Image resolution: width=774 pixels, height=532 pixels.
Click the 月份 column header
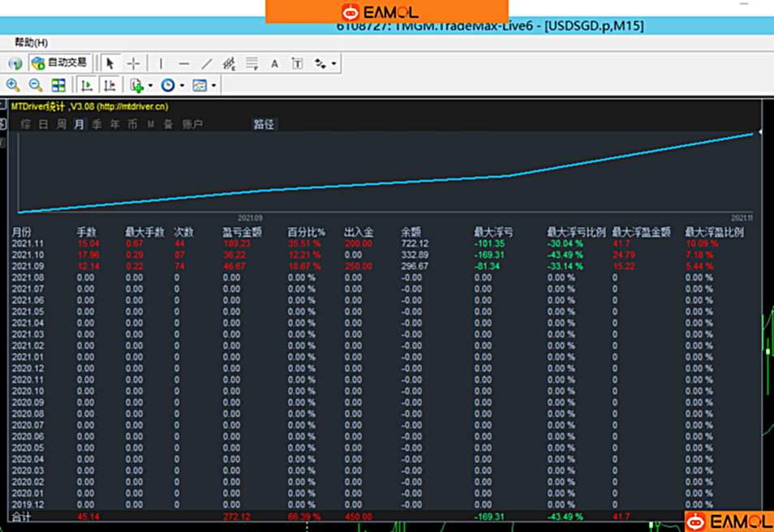click(x=21, y=232)
